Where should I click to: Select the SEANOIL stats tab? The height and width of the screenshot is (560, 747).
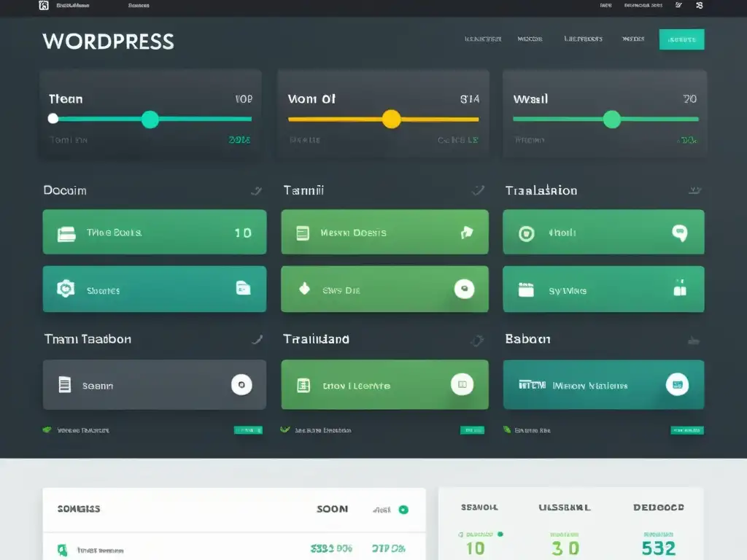coord(479,507)
